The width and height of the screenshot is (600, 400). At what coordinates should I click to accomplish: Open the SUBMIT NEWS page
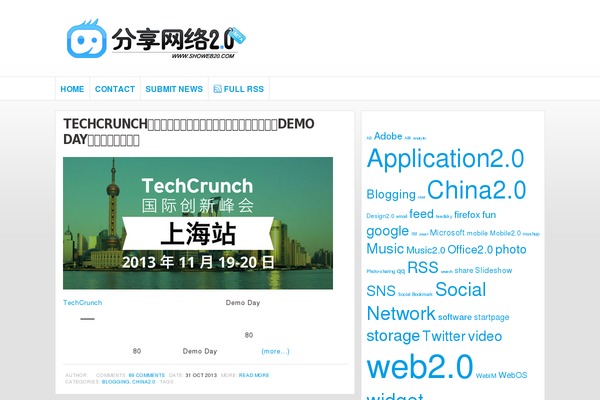click(x=174, y=89)
